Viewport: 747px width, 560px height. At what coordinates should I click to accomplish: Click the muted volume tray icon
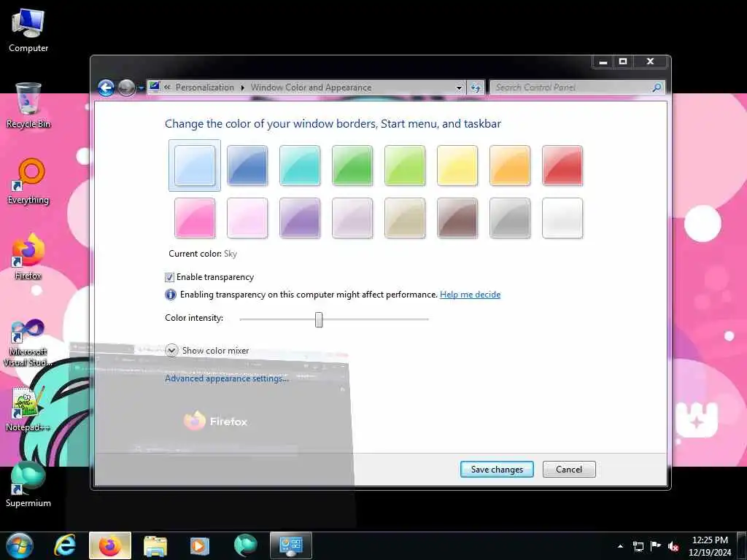[x=673, y=546]
